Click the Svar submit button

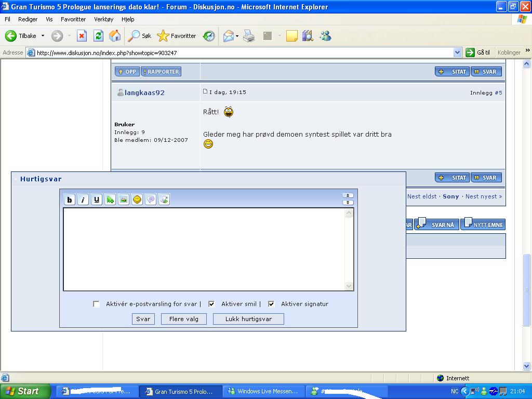[x=143, y=319]
